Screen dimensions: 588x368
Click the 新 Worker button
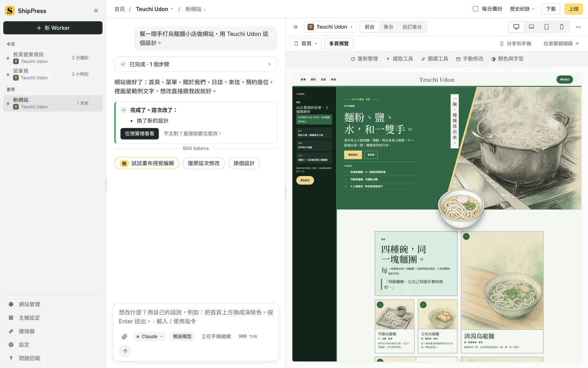tap(53, 28)
